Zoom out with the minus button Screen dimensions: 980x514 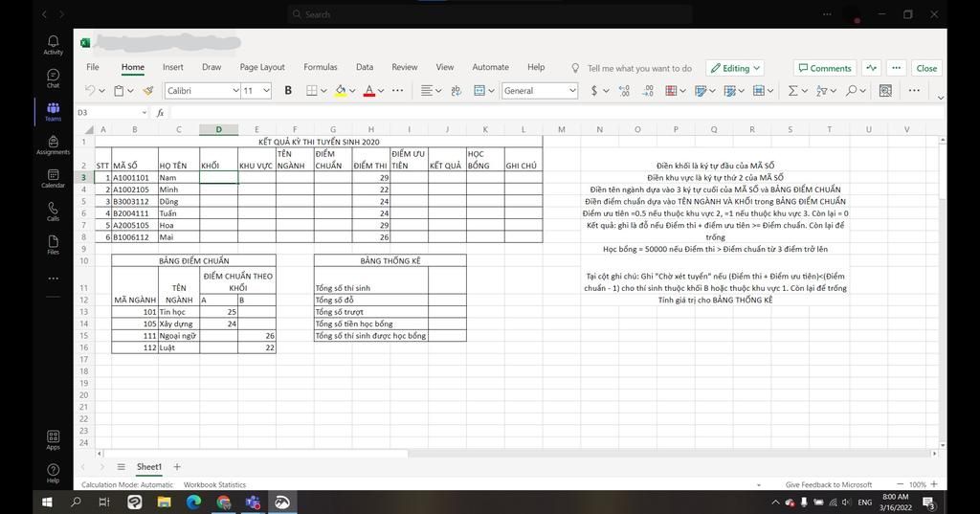[x=900, y=484]
